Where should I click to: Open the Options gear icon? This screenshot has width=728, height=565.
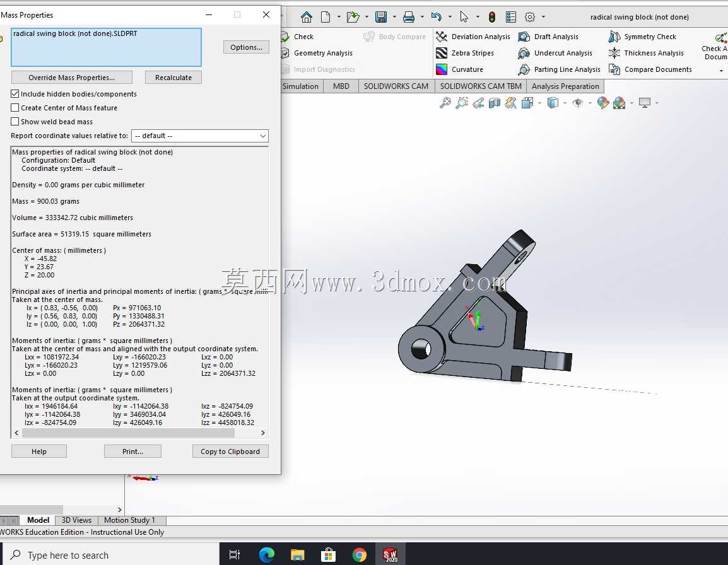tap(530, 17)
